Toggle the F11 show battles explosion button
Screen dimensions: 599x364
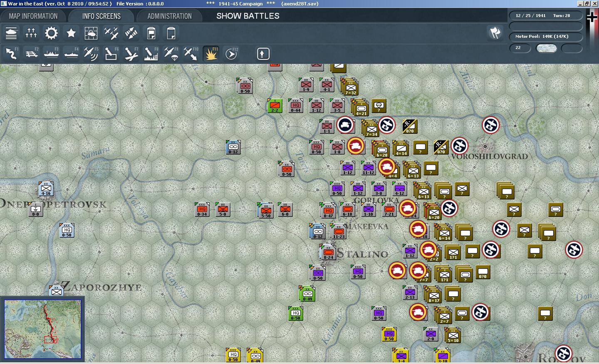[211, 54]
